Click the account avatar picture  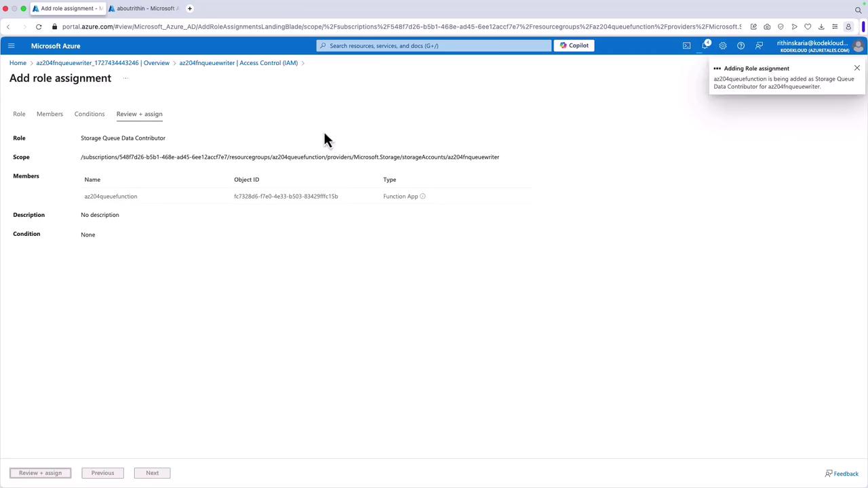pyautogui.click(x=858, y=45)
